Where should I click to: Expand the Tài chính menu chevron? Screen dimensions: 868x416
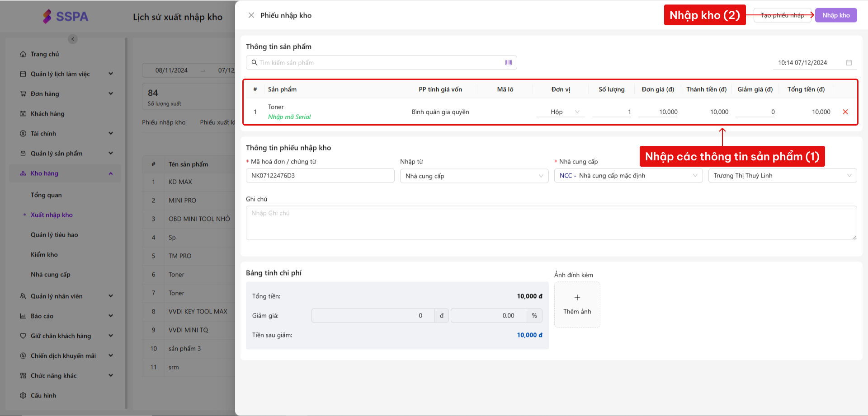tap(111, 134)
